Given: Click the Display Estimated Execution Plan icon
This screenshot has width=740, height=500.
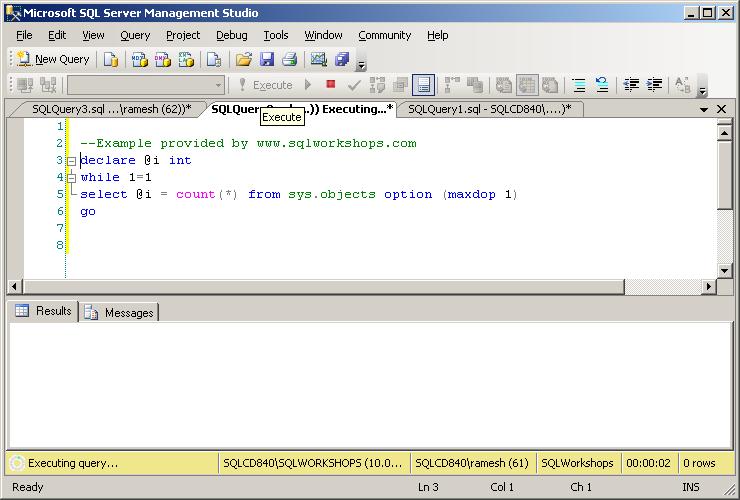Looking at the screenshot, I should pos(377,85).
